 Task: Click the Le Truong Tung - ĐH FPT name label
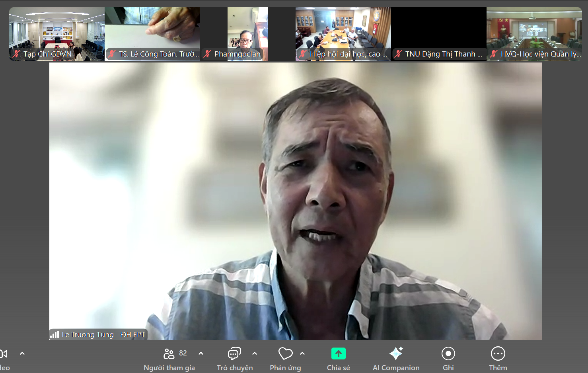(103, 335)
